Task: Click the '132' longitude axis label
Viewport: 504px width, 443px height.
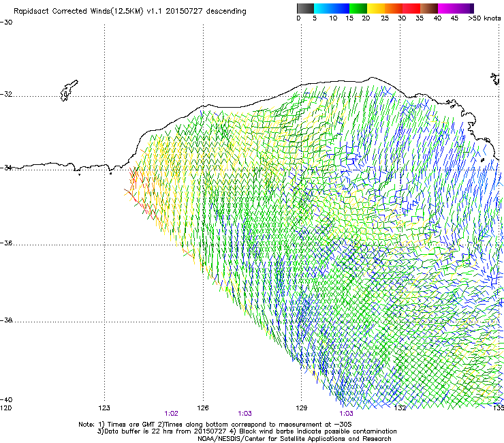Action: [x=400, y=408]
